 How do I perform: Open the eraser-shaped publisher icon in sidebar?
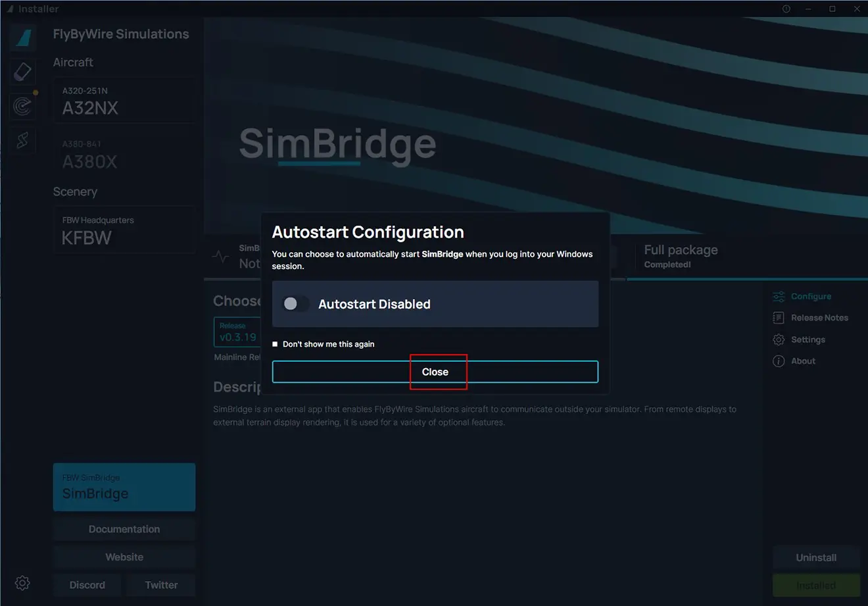pyautogui.click(x=23, y=71)
